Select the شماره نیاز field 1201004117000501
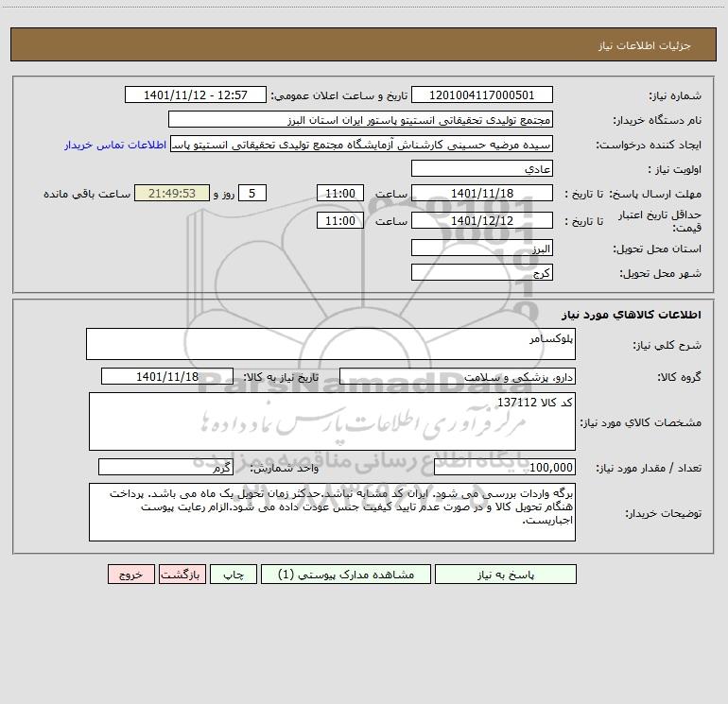The width and height of the screenshot is (728, 704). click(x=482, y=94)
